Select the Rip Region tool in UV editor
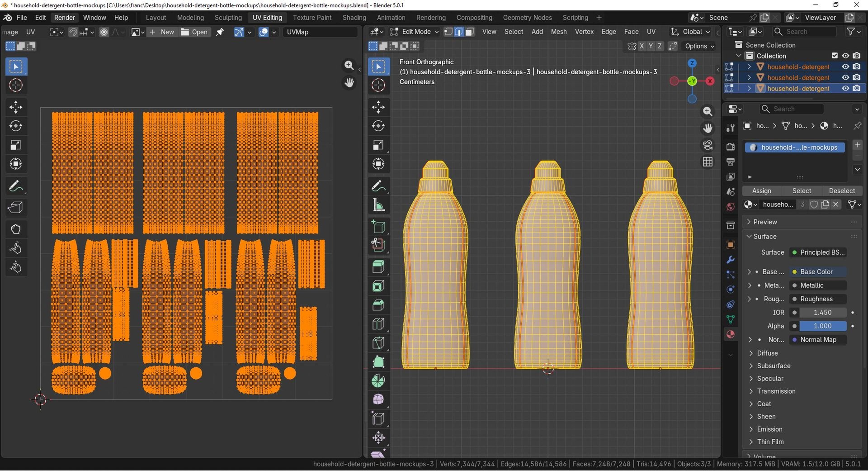Image resolution: width=868 pixels, height=471 pixels. [16, 207]
